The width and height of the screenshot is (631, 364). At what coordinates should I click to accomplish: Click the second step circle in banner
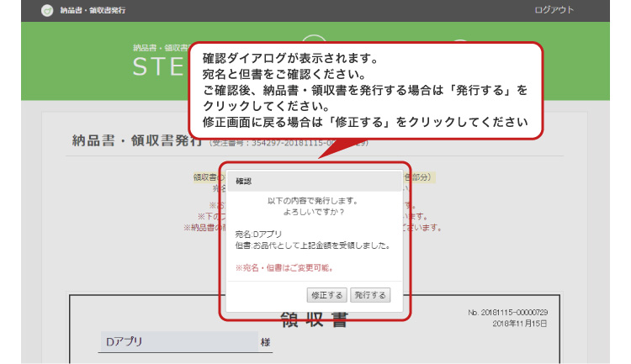coord(459,42)
